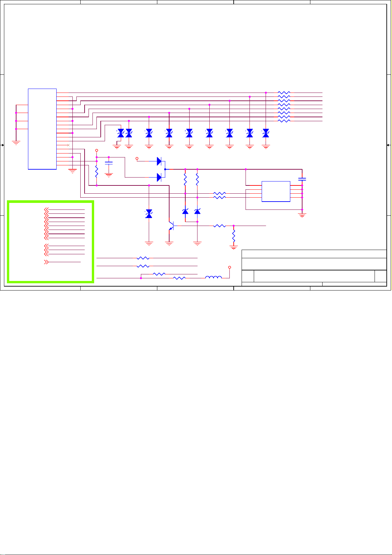
Task: Select the lower diode of the diode pair
Action: (159, 177)
